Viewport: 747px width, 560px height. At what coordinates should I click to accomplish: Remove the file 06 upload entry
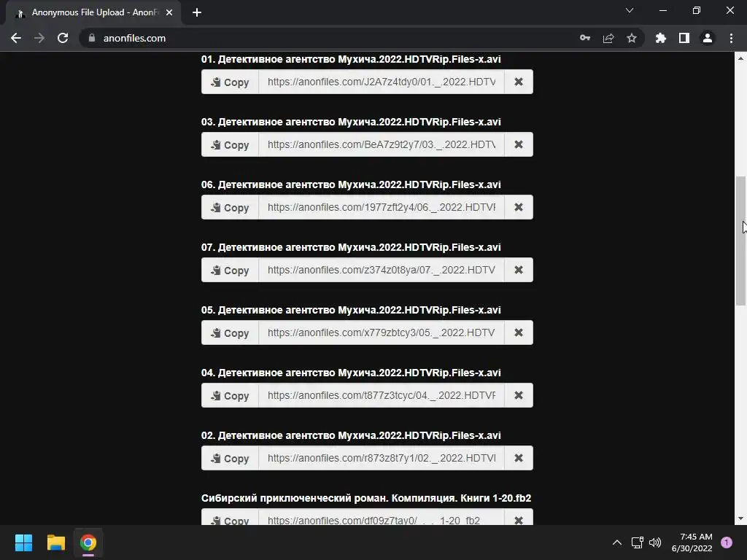tap(519, 208)
